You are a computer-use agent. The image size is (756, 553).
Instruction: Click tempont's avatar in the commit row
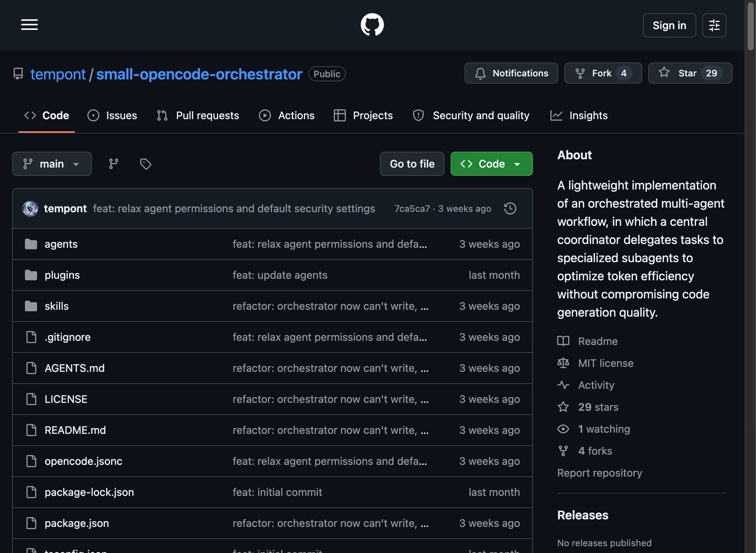click(30, 208)
